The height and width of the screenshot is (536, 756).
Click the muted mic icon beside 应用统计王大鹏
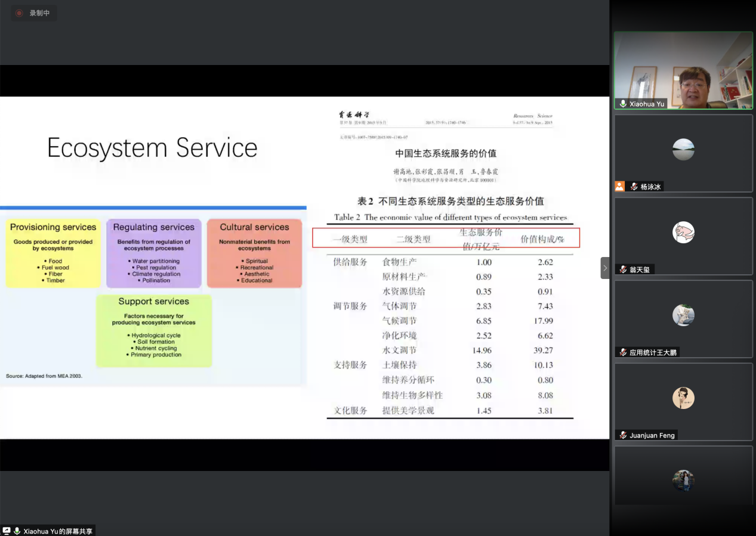tap(623, 352)
